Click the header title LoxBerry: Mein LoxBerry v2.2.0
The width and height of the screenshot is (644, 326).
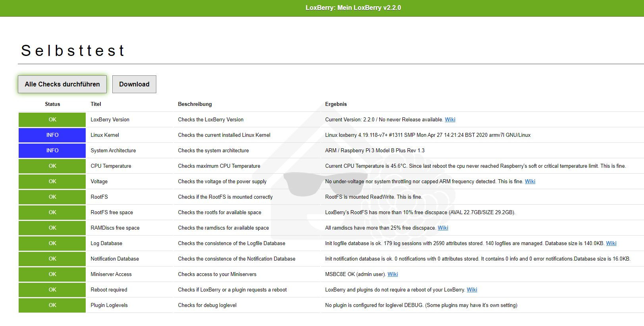(353, 8)
